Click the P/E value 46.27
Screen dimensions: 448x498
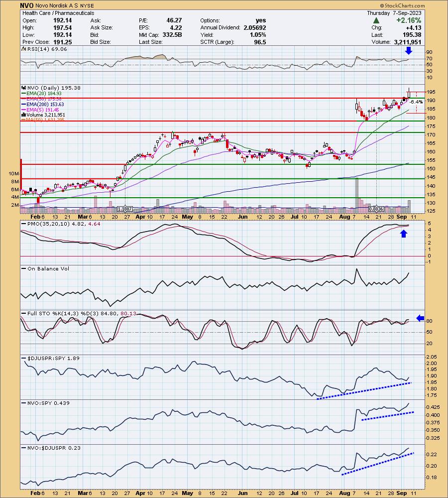174,20
